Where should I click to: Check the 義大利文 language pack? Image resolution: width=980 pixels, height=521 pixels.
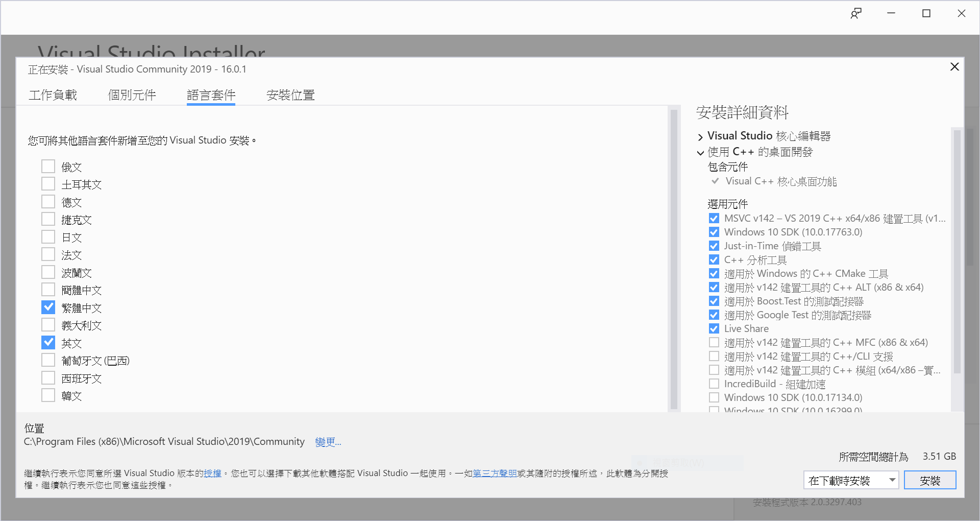pos(48,325)
